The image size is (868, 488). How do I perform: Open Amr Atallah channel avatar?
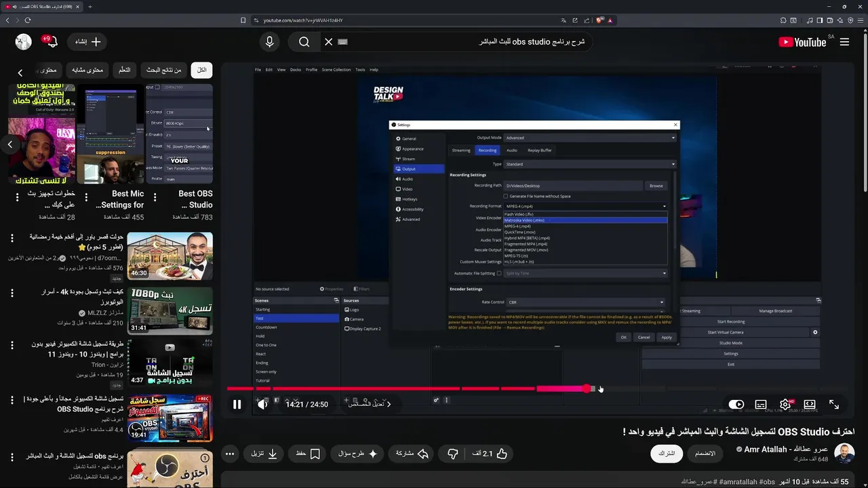click(844, 453)
